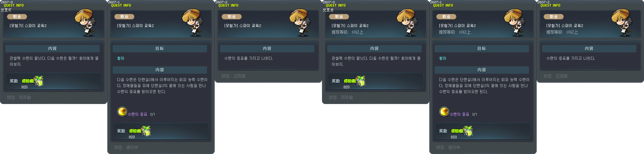Click the 职业 badge in the 变更后 panel
This screenshot has width=644, height=154.
(x=339, y=17)
